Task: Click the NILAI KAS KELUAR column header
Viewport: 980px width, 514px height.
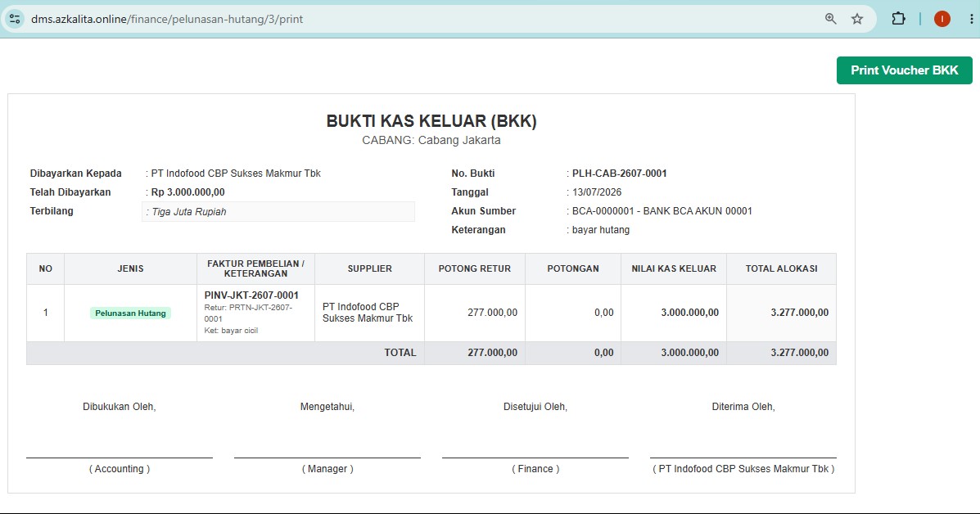Action: coord(674,268)
